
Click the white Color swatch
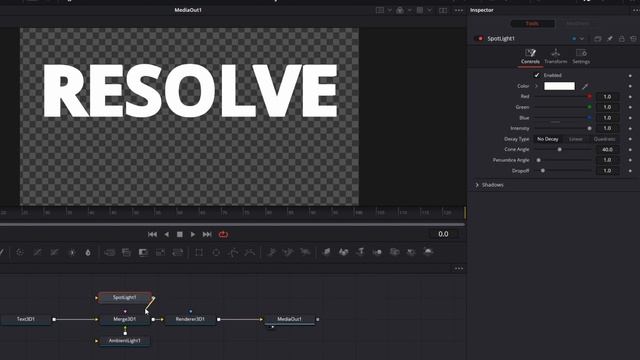pyautogui.click(x=559, y=86)
